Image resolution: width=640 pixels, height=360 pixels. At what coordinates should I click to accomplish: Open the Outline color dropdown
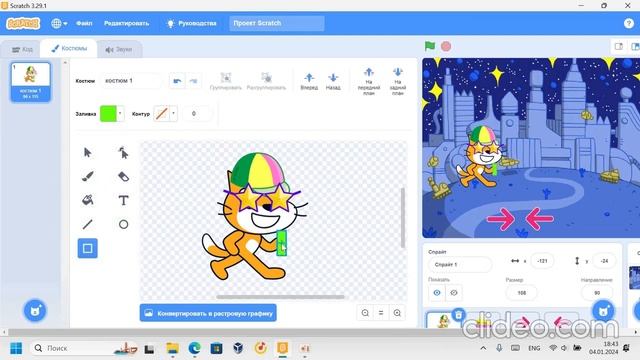pyautogui.click(x=173, y=113)
